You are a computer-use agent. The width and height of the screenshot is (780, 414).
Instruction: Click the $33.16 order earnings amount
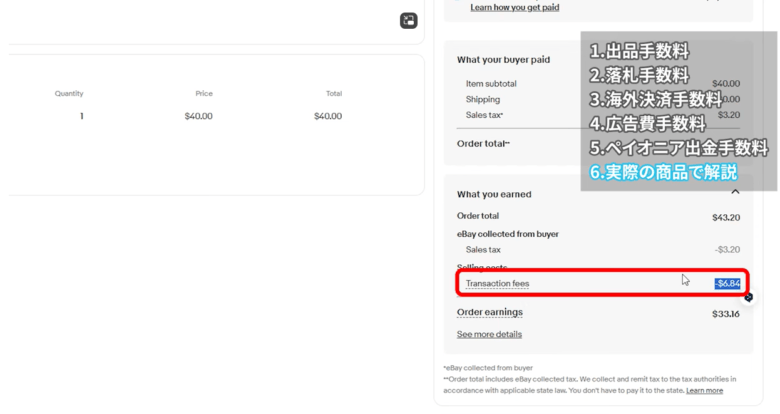pos(725,313)
